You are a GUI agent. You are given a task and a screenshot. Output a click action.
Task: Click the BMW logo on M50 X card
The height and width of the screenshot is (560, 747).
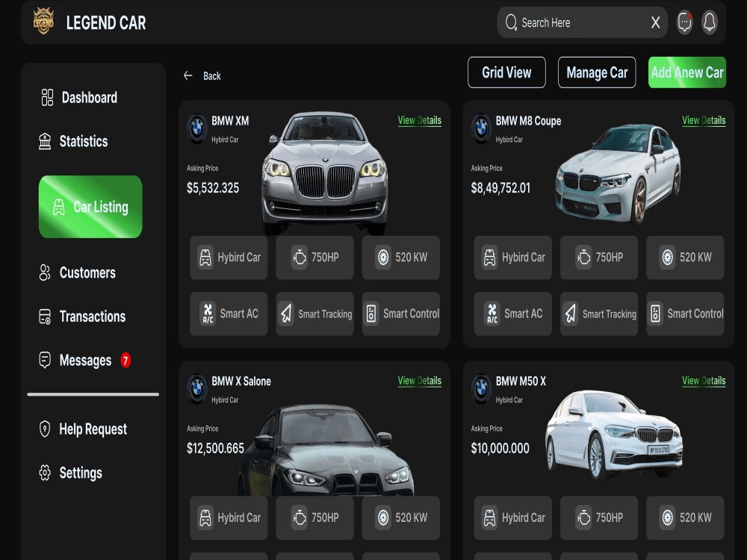tap(481, 389)
